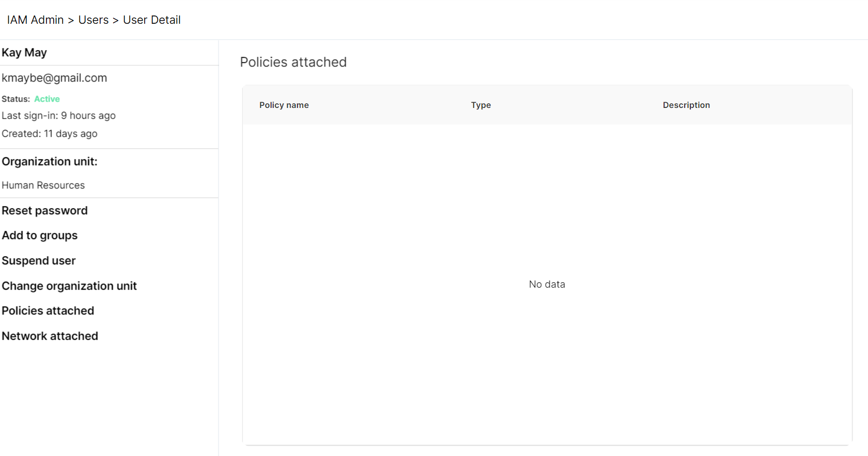The image size is (868, 456).
Task: Select the Kay May user name
Action: point(24,53)
